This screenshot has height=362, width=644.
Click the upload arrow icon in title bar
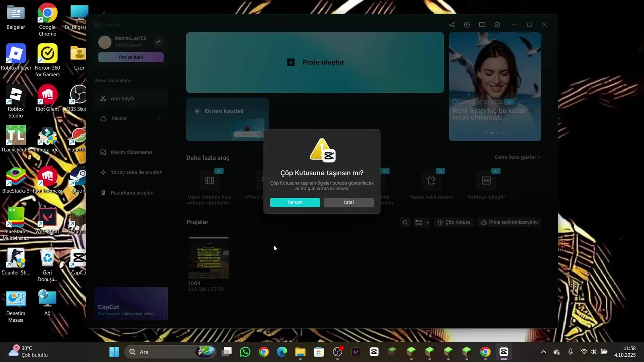(x=467, y=25)
